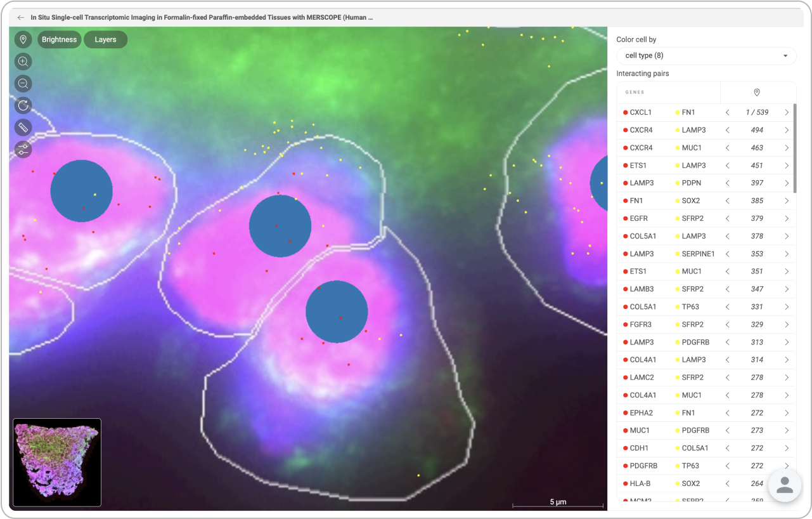
Task: Toggle the Layers panel
Action: point(105,39)
